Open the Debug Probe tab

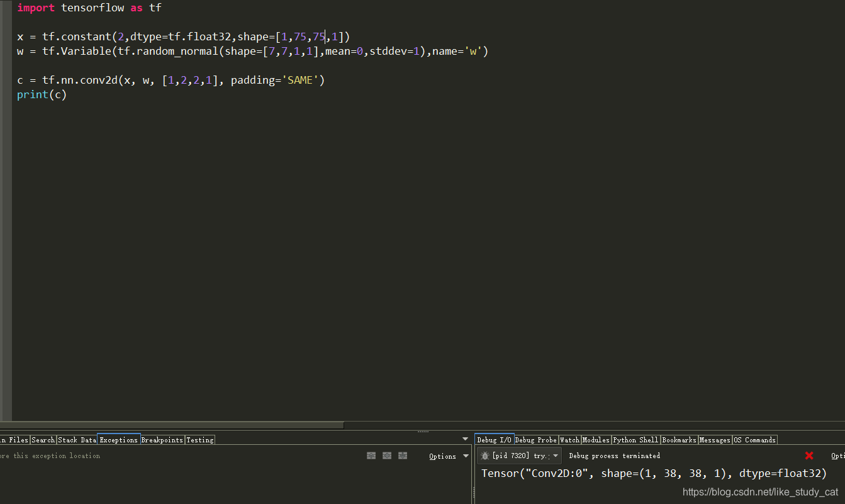(536, 440)
